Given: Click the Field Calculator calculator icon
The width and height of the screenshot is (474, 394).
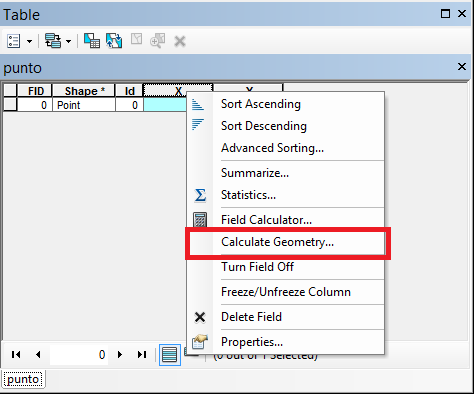Looking at the screenshot, I should 200,220.
